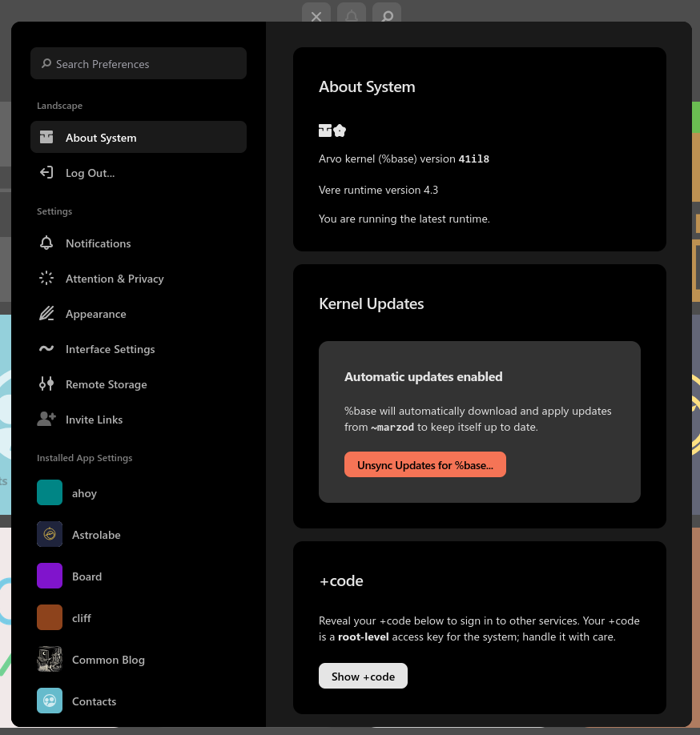
Task: Open Invite Links settings
Action: pyautogui.click(x=139, y=419)
